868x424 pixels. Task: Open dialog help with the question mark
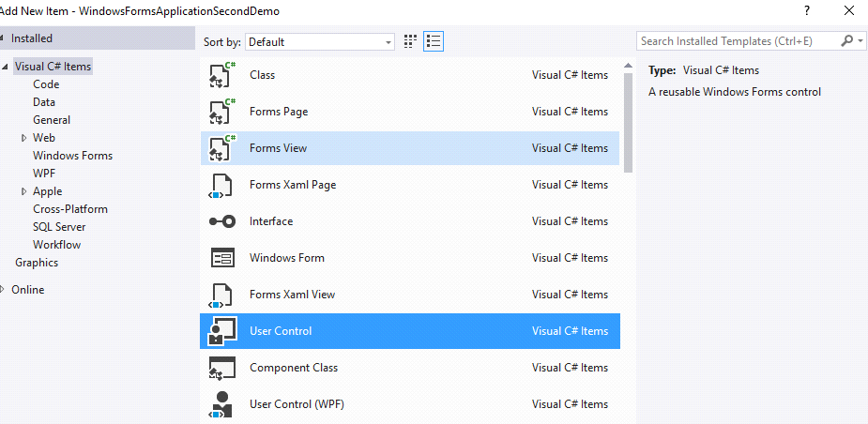coord(807,10)
